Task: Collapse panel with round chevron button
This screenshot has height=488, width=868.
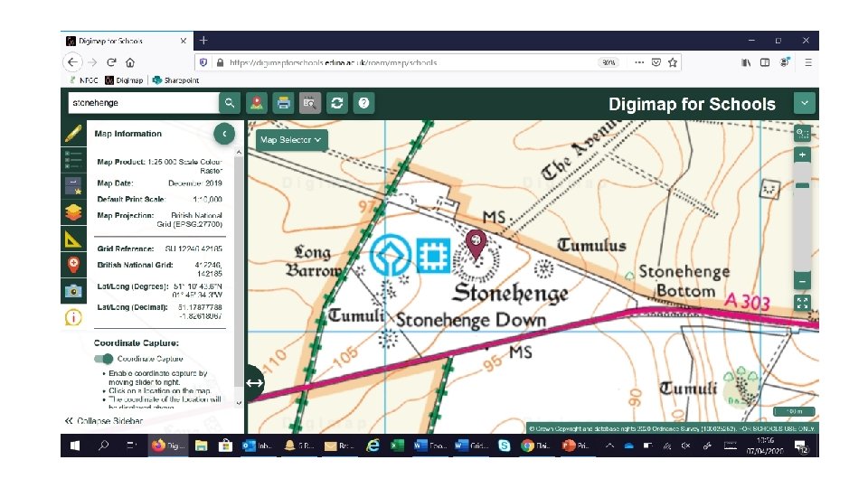Action: point(224,134)
